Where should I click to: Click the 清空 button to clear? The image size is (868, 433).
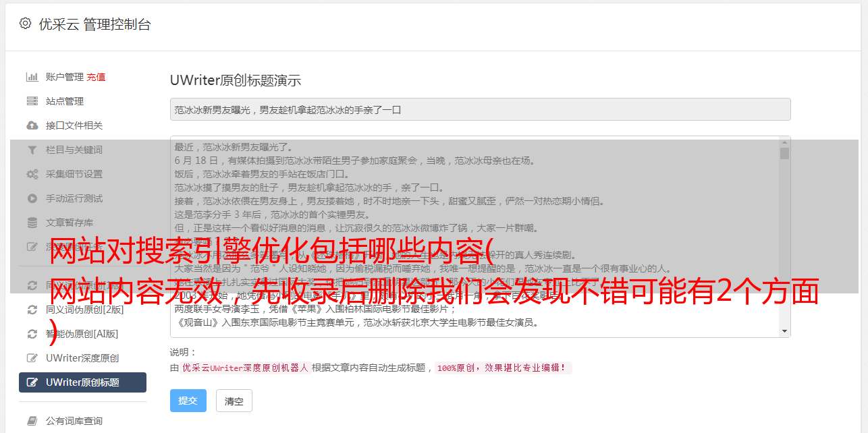tap(234, 401)
